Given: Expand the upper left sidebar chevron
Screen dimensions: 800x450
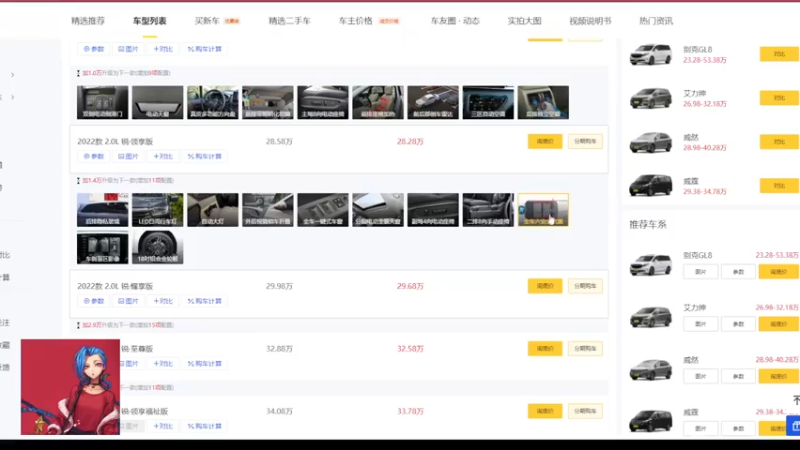Looking at the screenshot, I should point(12,75).
